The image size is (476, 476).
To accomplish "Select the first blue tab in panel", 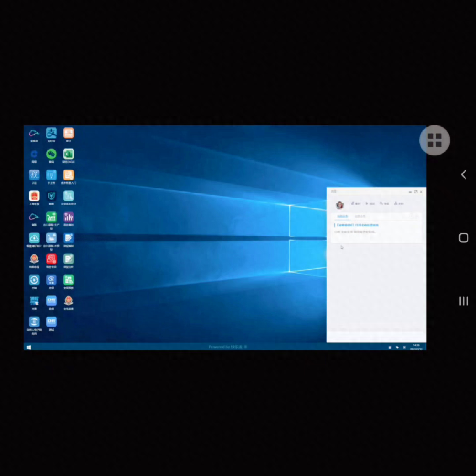I will click(x=342, y=216).
